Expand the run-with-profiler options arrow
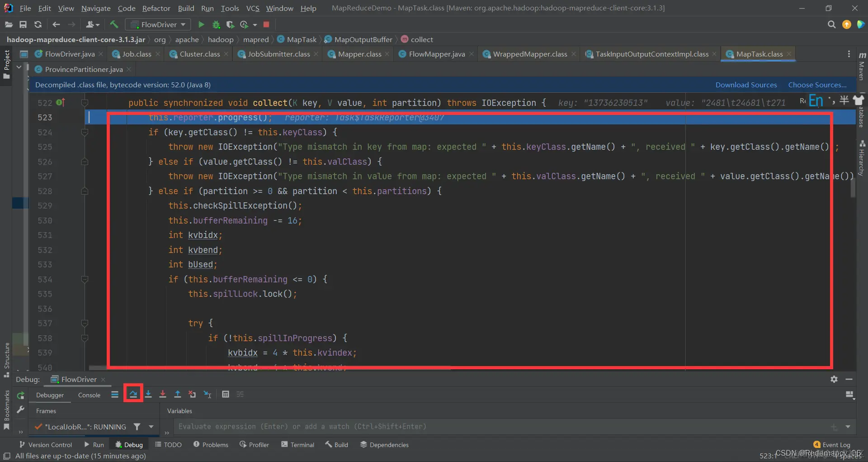Screen dimensions: 868x462 click(255, 24)
